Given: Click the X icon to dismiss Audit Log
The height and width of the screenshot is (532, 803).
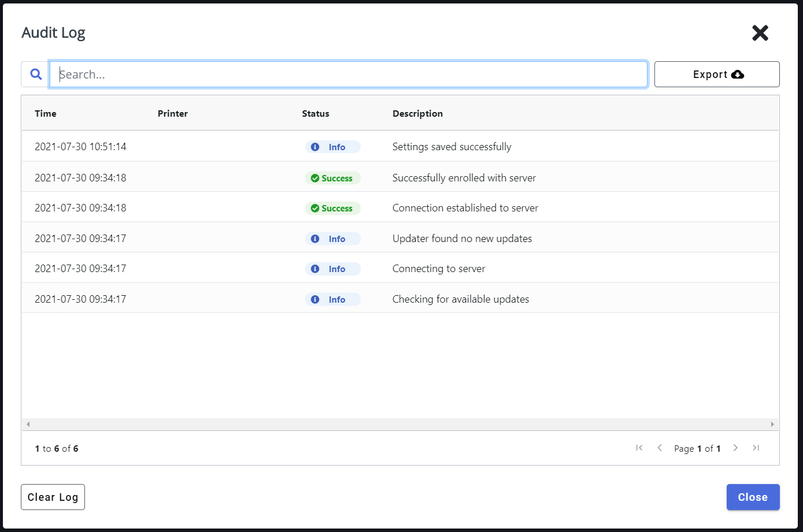Looking at the screenshot, I should [x=760, y=34].
